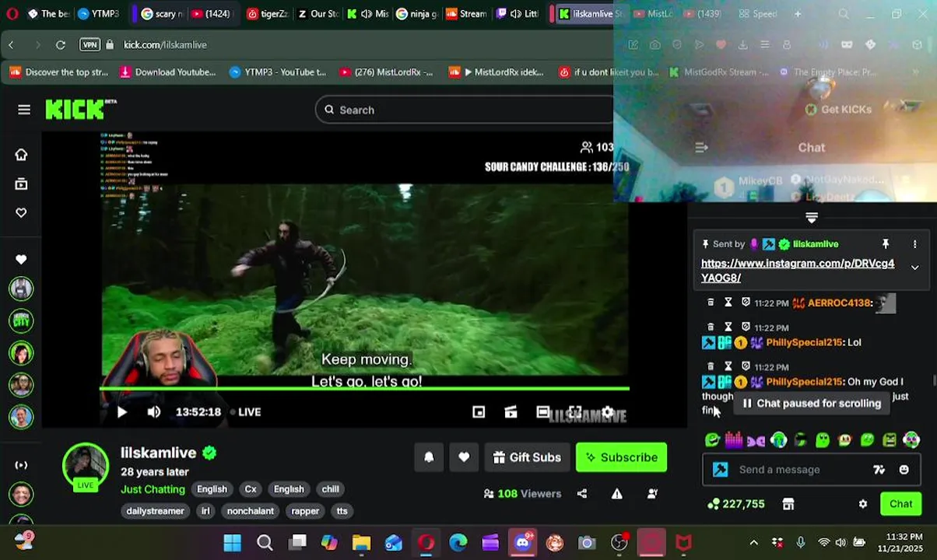Image resolution: width=937 pixels, height=560 pixels.
Task: Reload the page with refresh button
Action: pos(60,45)
